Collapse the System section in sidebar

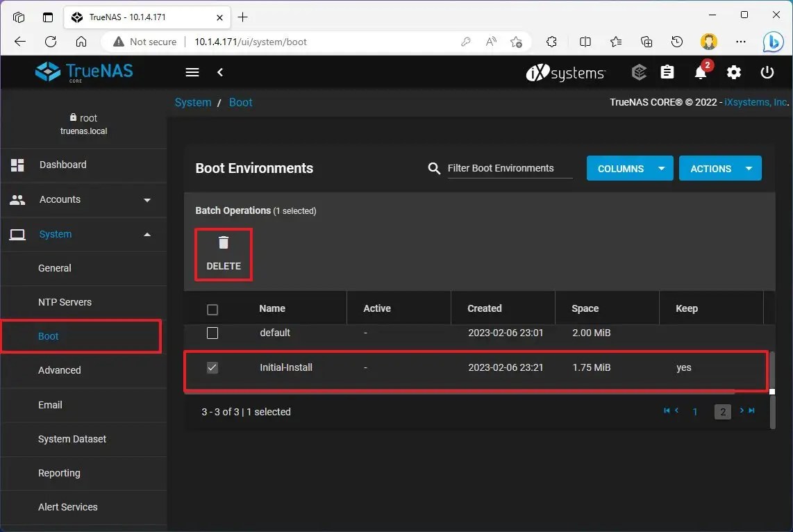147,234
